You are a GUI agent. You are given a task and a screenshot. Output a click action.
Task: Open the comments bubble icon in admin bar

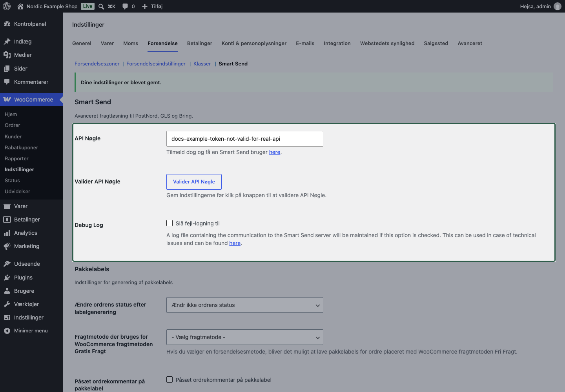[x=125, y=6]
